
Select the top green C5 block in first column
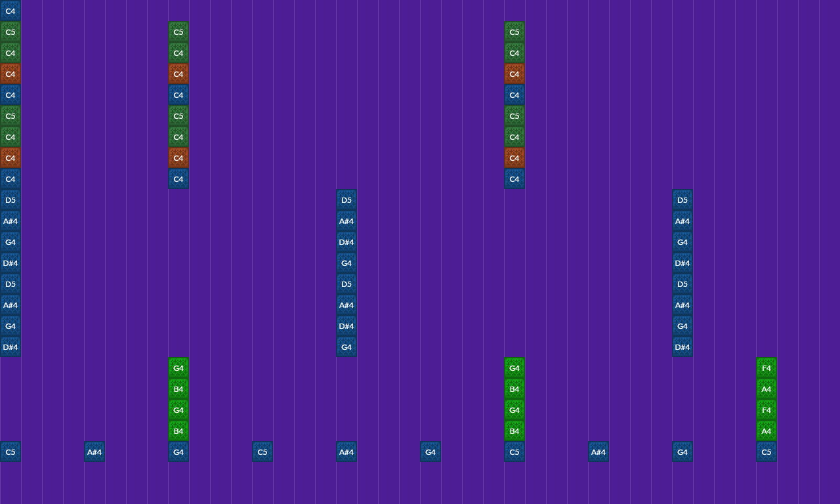pyautogui.click(x=10, y=32)
